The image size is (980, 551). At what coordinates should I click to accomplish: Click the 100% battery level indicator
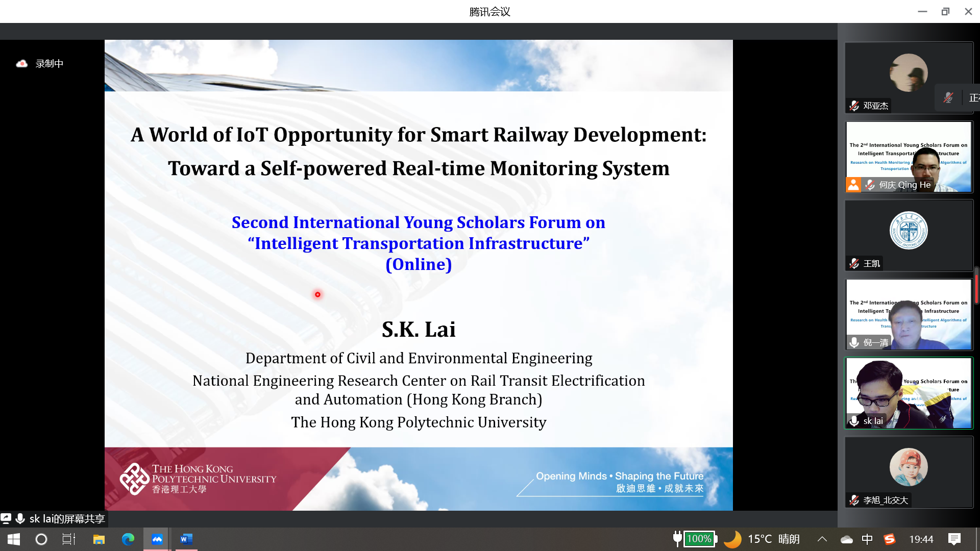699,539
